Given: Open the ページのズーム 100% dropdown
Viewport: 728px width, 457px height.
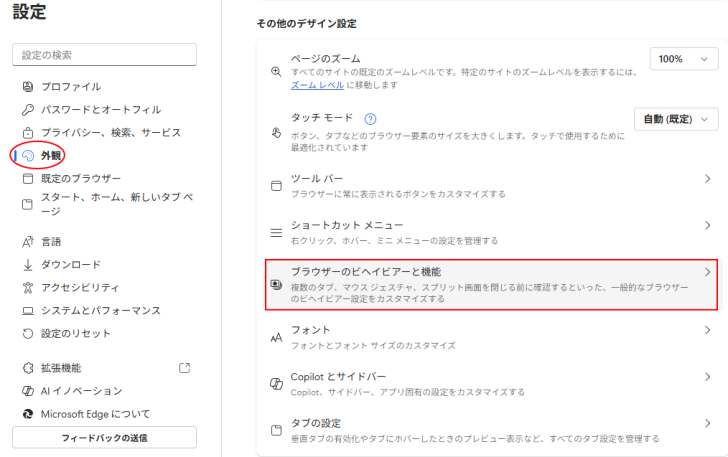Looking at the screenshot, I should (x=684, y=60).
